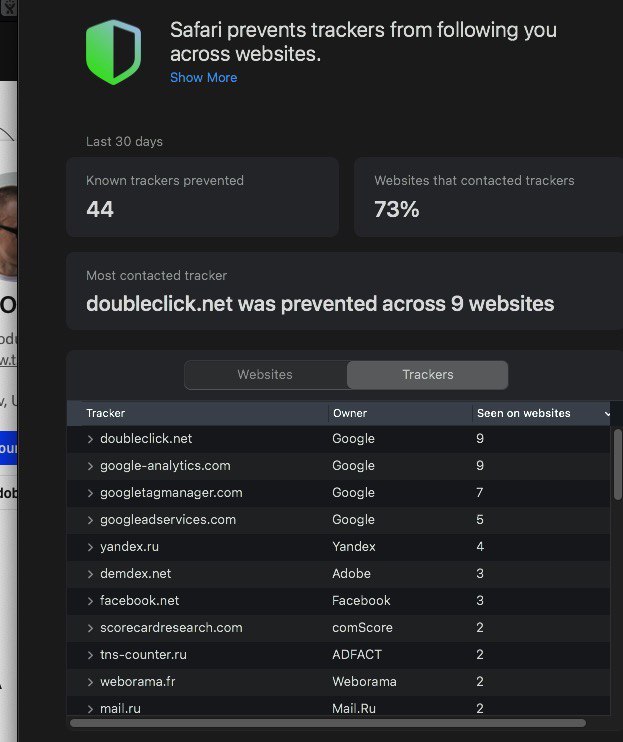Screen dimensions: 623x742
Task: Select the doubleclick.net tracker name
Action: [146, 439]
